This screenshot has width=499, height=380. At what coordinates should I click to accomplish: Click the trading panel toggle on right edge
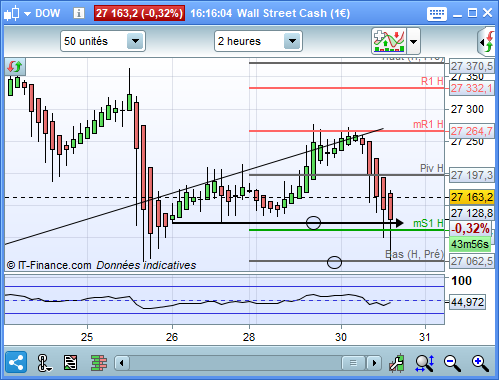tap(487, 42)
